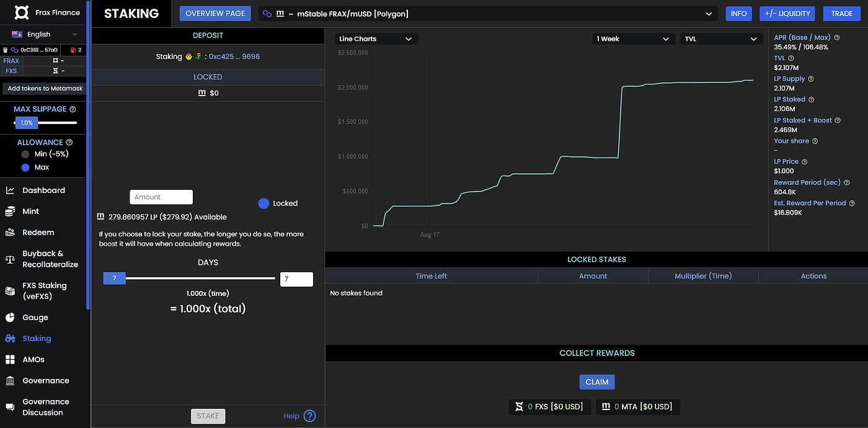Click the Allowance help icon

click(x=69, y=143)
